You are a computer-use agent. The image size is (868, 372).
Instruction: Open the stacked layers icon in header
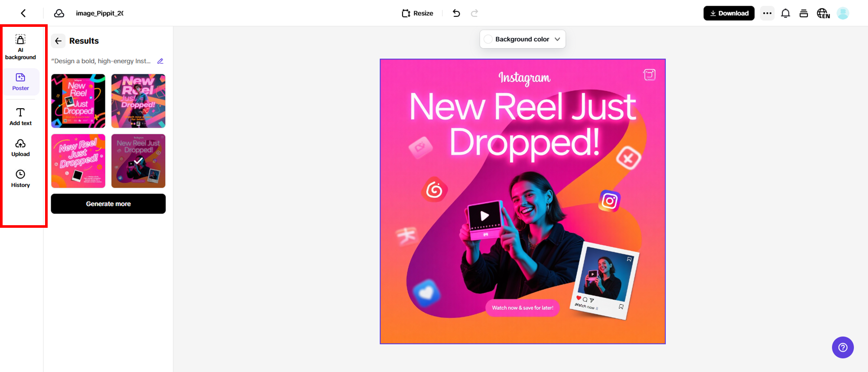(x=804, y=13)
